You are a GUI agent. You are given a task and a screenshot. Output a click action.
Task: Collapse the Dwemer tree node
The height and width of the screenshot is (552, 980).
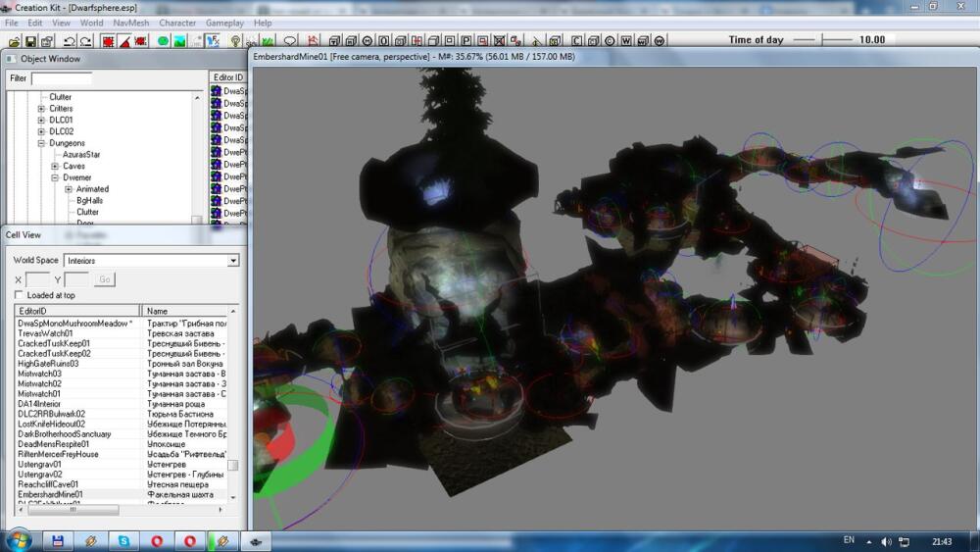pos(55,177)
